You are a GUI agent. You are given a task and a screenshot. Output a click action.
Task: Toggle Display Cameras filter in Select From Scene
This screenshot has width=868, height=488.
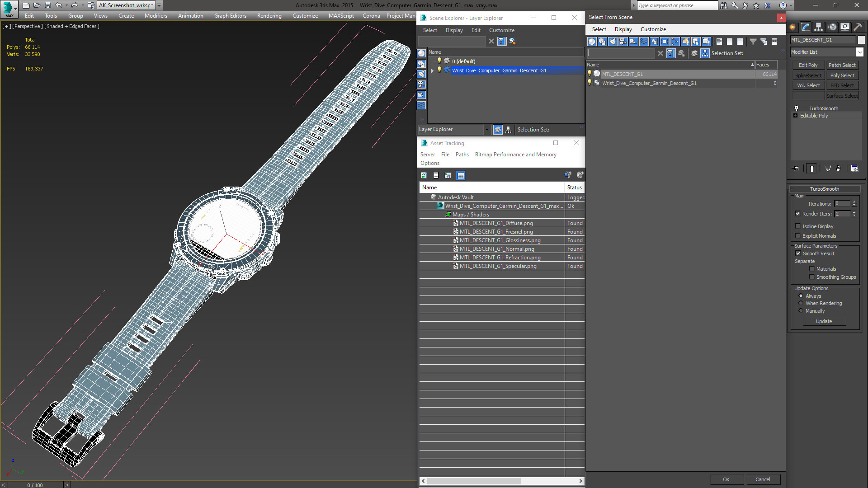(x=623, y=42)
